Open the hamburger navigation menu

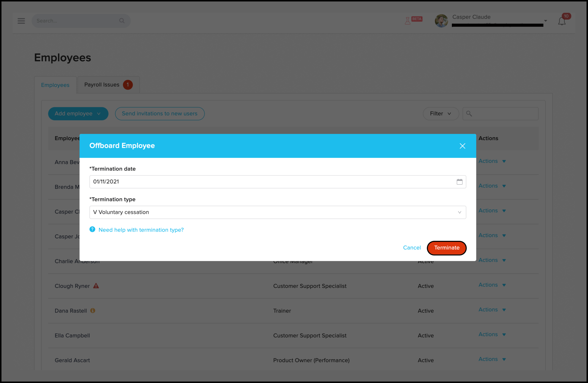coord(21,21)
